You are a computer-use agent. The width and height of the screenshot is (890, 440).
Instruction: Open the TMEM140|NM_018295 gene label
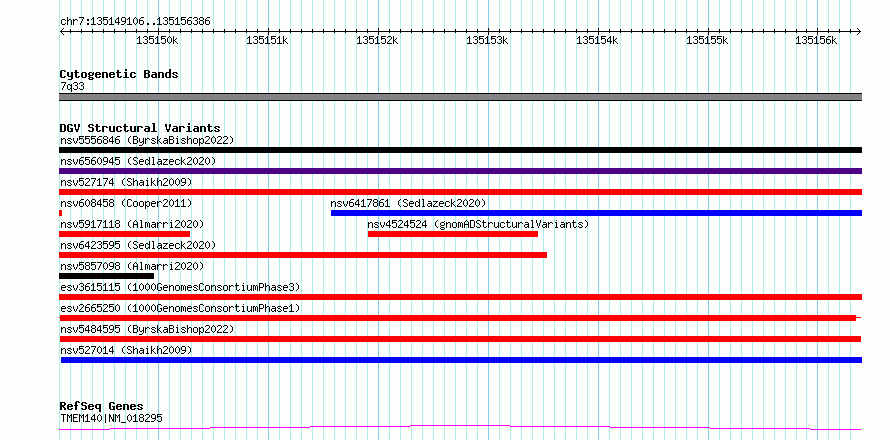click(111, 418)
